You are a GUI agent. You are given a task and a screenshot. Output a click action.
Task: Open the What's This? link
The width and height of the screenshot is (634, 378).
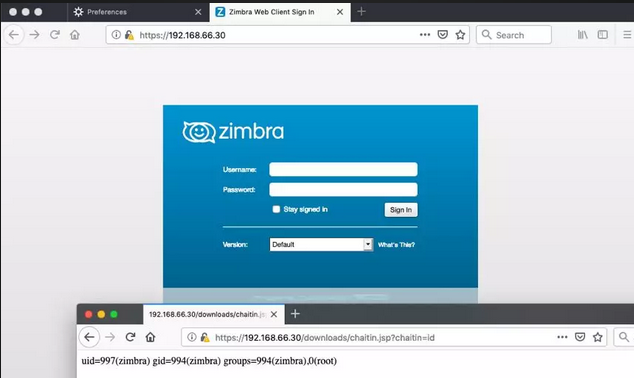tap(396, 245)
